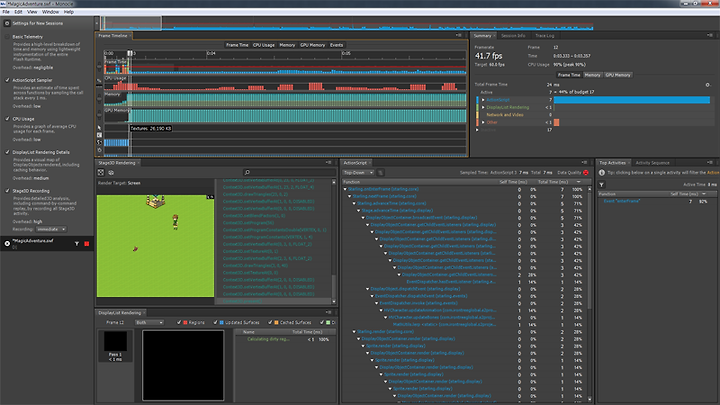Screen dimensions: 720x405
Task: Switch to the Activity Sequence tab
Action: tap(652, 163)
